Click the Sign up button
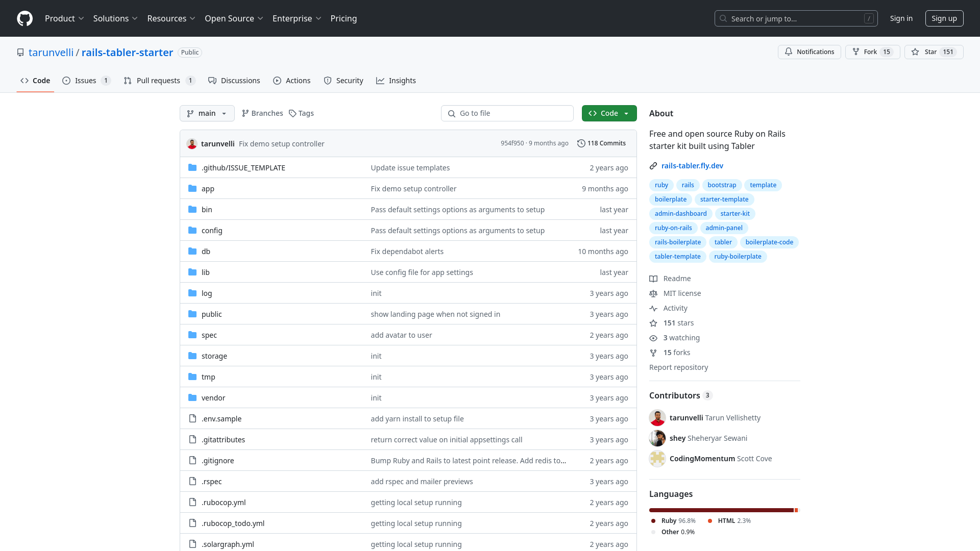The width and height of the screenshot is (980, 551). tap(944, 18)
